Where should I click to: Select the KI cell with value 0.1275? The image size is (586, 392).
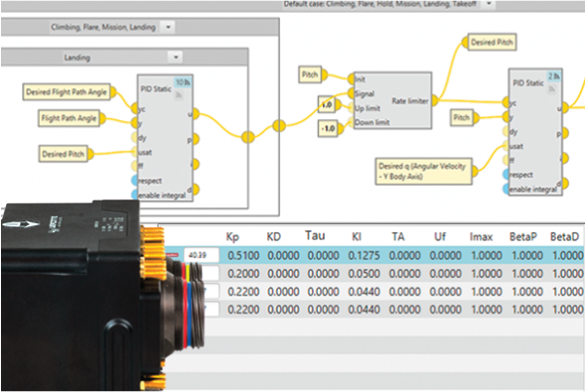click(x=364, y=256)
